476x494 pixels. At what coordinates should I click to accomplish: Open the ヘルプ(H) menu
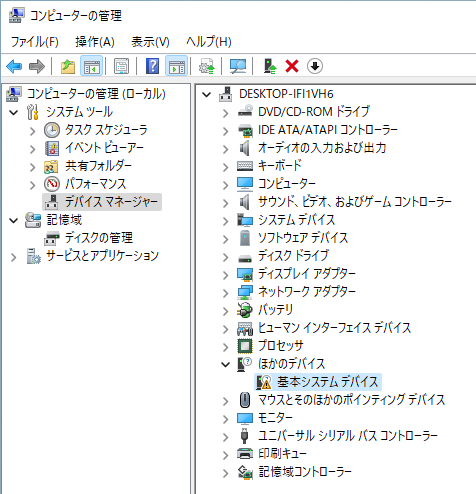pos(209,42)
